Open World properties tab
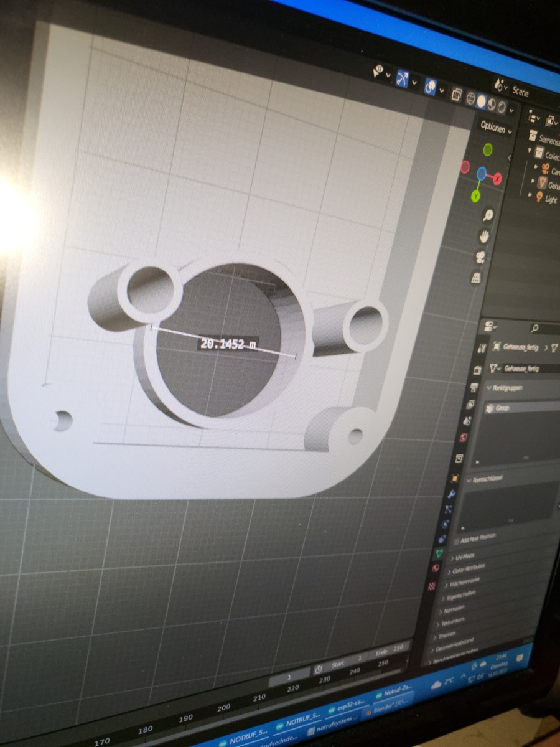 [464, 437]
